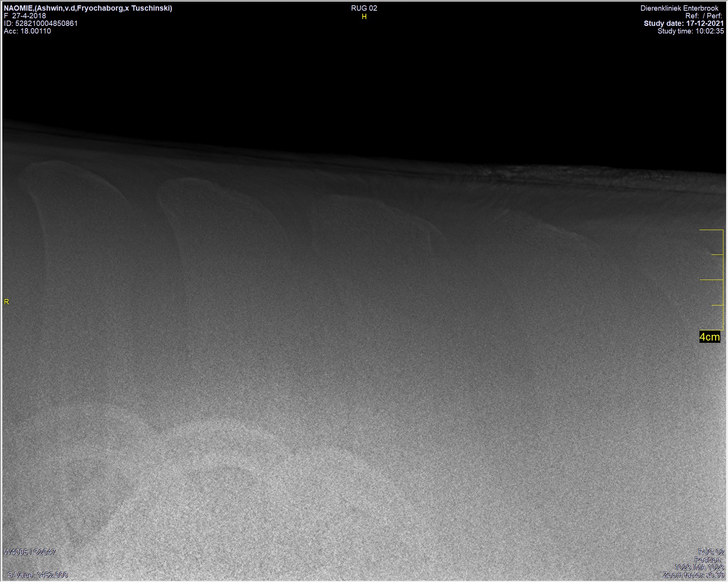Image resolution: width=728 pixels, height=582 pixels.
Task: Click the ID: 528210004850861 line
Action: 41,23
